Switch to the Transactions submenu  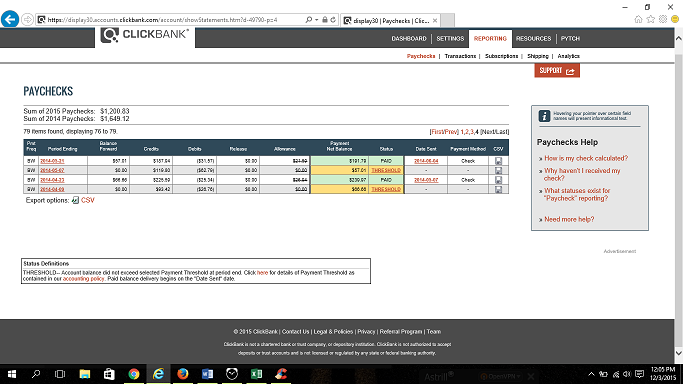point(460,56)
